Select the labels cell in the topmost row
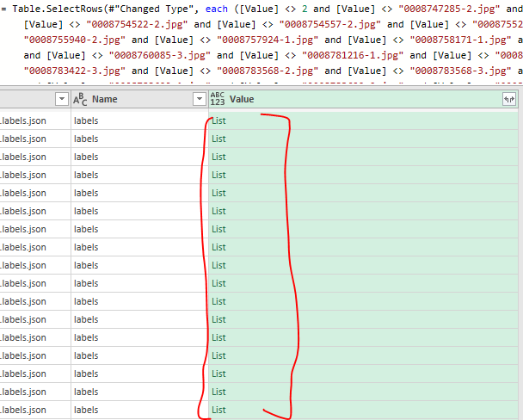 (139, 120)
